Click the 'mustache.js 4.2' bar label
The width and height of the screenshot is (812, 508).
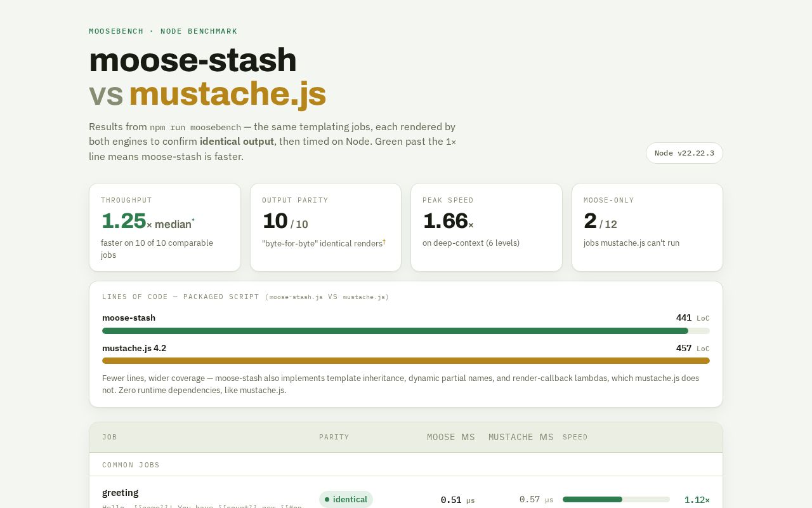click(134, 348)
